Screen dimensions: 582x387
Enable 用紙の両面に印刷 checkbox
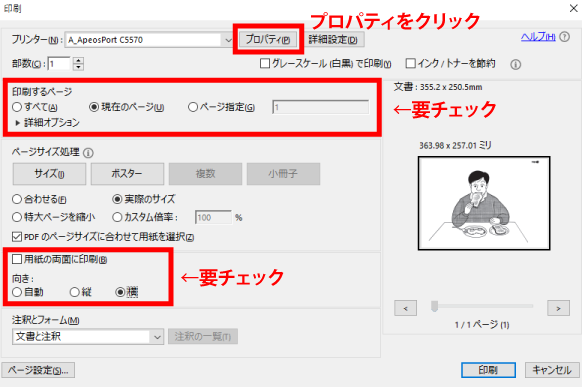[17, 259]
